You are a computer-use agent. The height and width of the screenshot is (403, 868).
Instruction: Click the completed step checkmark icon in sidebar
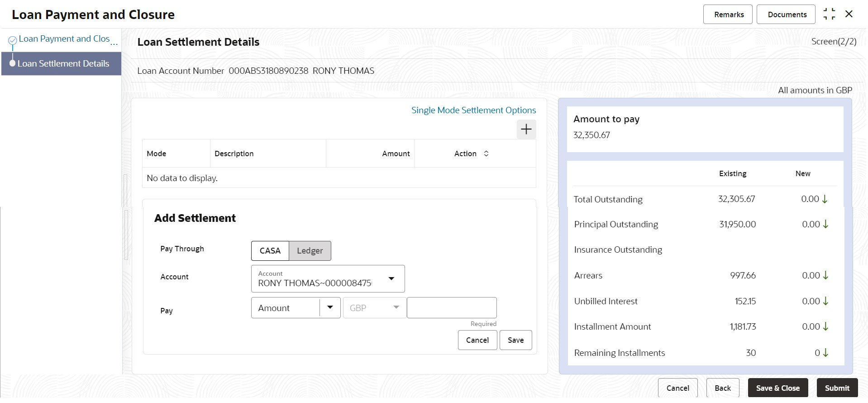[13, 40]
